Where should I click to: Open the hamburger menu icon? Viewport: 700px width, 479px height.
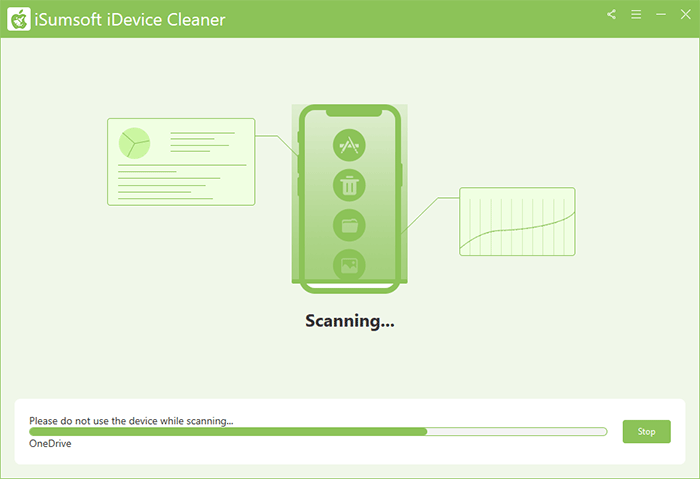(636, 14)
